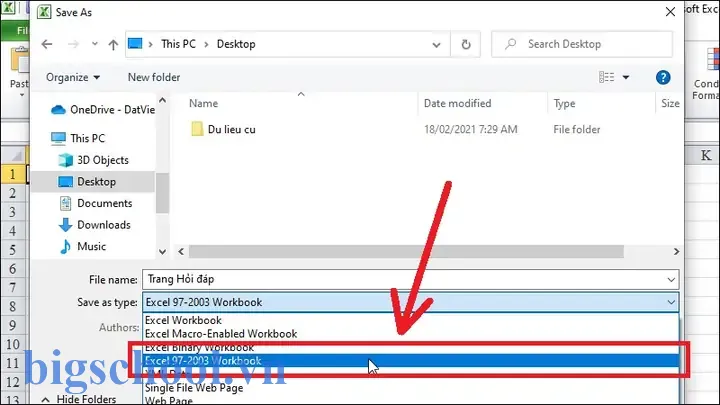
Task: Change your view icon
Action: 607,77
